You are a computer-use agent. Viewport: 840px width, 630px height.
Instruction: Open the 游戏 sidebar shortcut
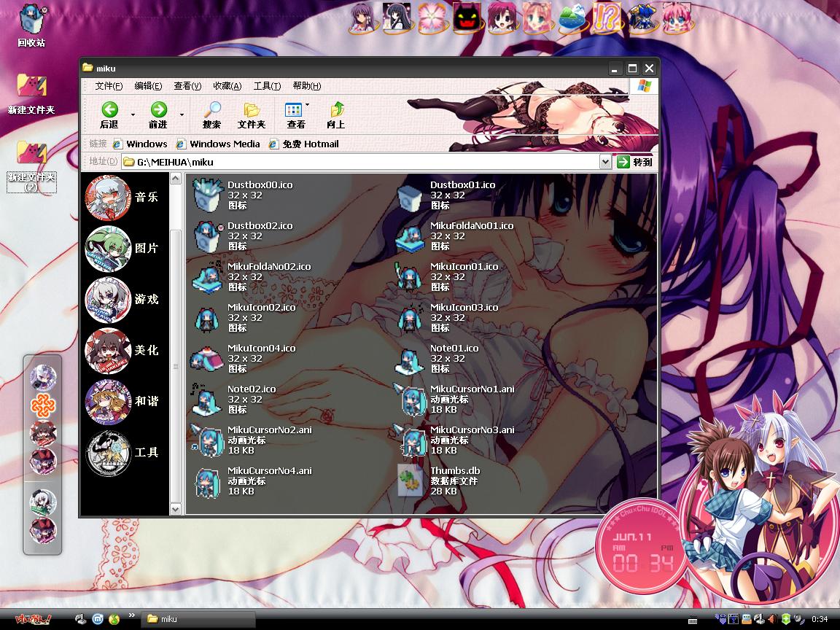[122, 300]
